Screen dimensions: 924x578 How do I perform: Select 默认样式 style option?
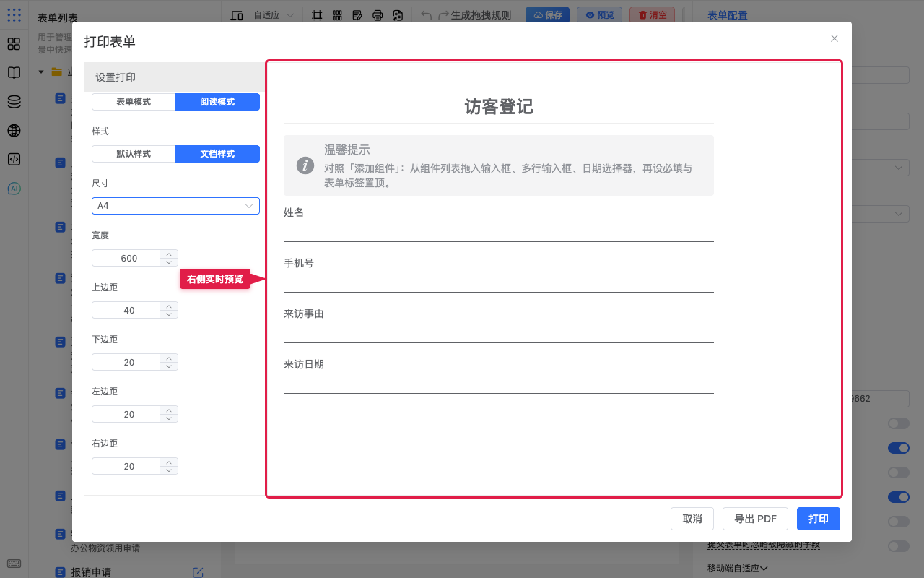(x=134, y=154)
